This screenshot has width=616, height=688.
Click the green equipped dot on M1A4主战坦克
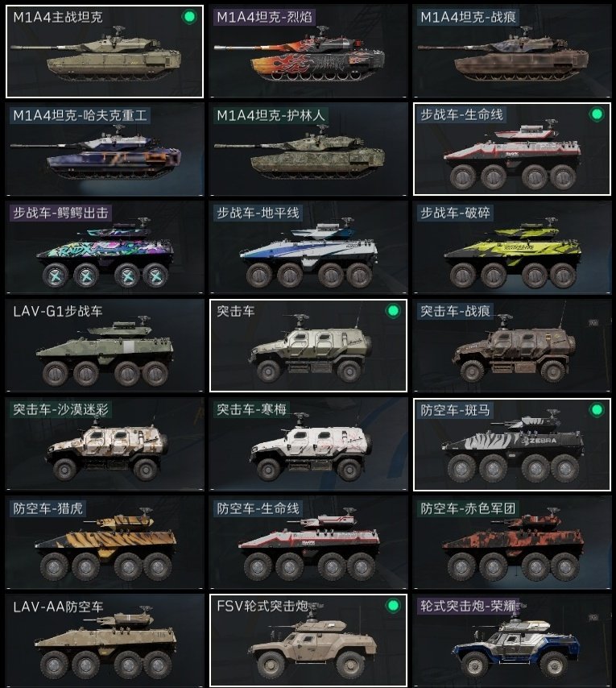point(189,17)
